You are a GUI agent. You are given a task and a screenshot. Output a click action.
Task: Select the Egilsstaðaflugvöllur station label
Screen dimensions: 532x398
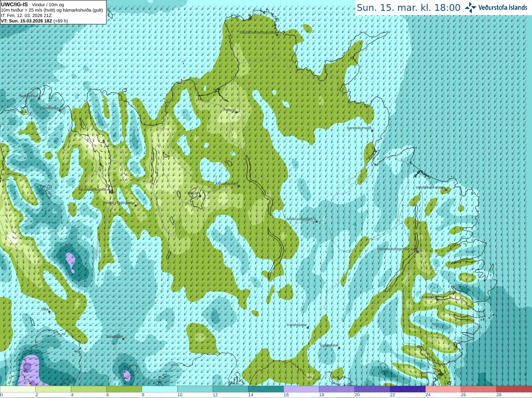click(x=397, y=249)
